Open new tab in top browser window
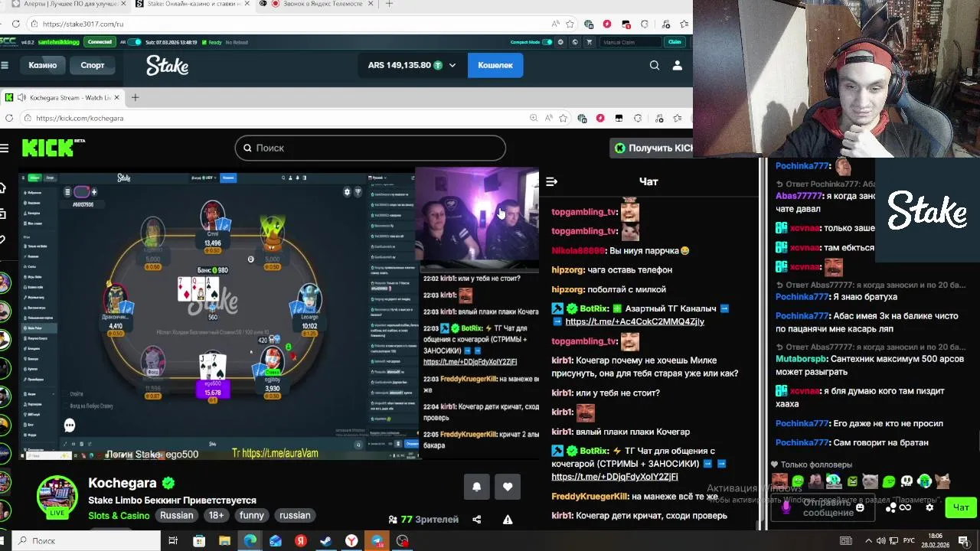This screenshot has height=551, width=980. tap(389, 4)
